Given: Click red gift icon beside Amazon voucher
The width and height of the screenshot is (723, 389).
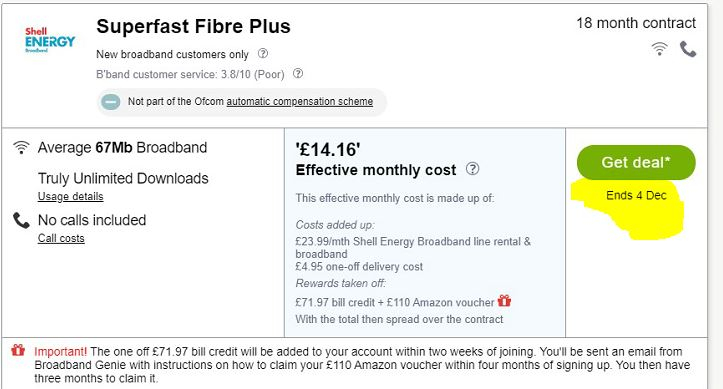Looking at the screenshot, I should (504, 301).
